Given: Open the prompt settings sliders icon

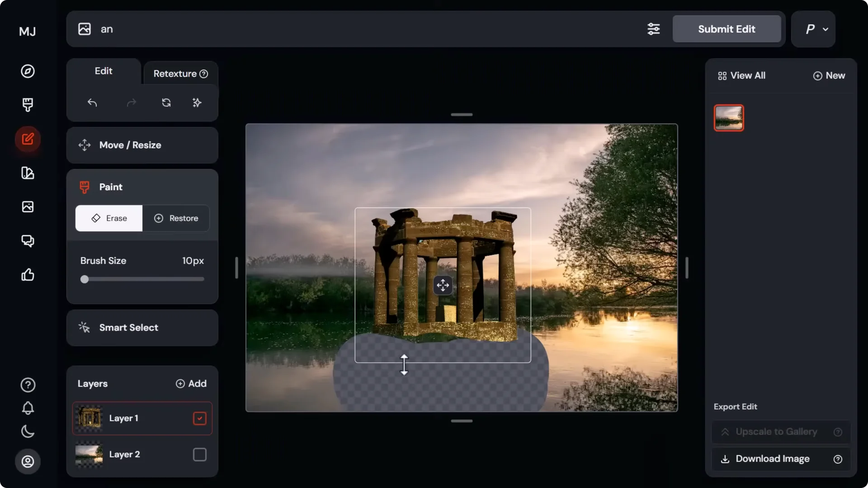Looking at the screenshot, I should pyautogui.click(x=654, y=28).
